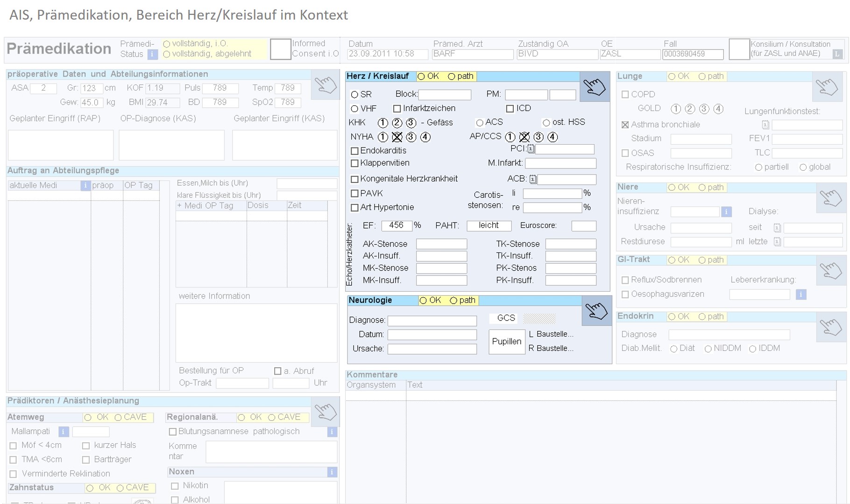
Task: Click the Informed Consent i.O box
Action: (280, 49)
